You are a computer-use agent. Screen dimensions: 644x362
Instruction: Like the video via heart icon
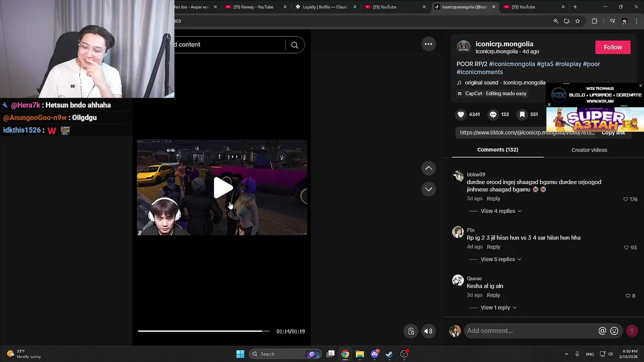click(x=461, y=114)
